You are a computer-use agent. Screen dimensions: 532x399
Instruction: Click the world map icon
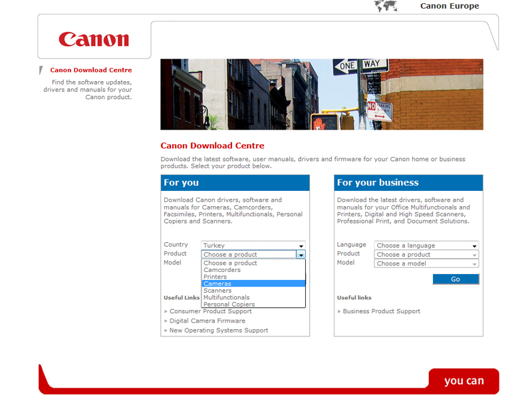pos(386,7)
